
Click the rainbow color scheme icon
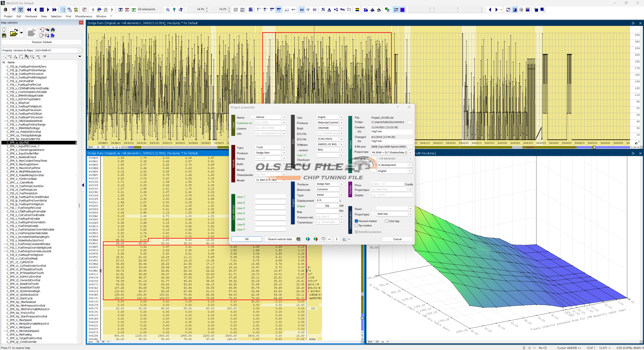tap(357, 10)
